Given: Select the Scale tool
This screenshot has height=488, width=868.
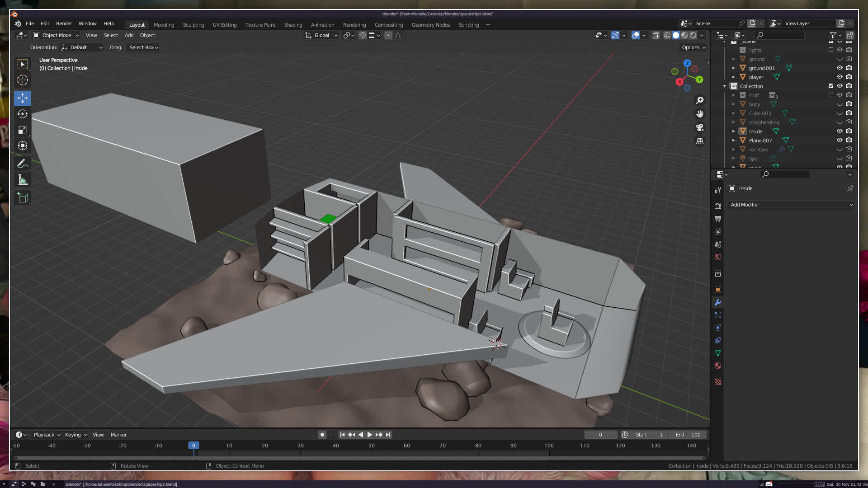Looking at the screenshot, I should click(23, 130).
